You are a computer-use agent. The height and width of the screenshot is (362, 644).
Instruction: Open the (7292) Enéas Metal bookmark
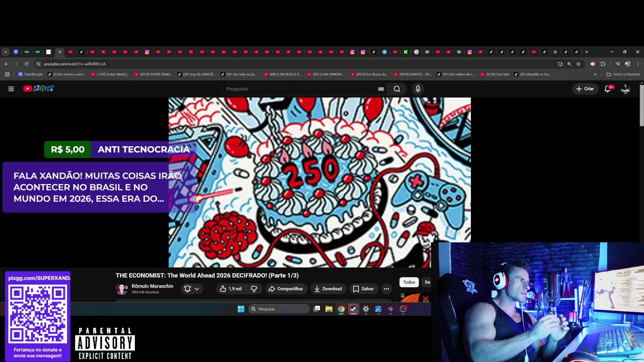tap(110, 74)
